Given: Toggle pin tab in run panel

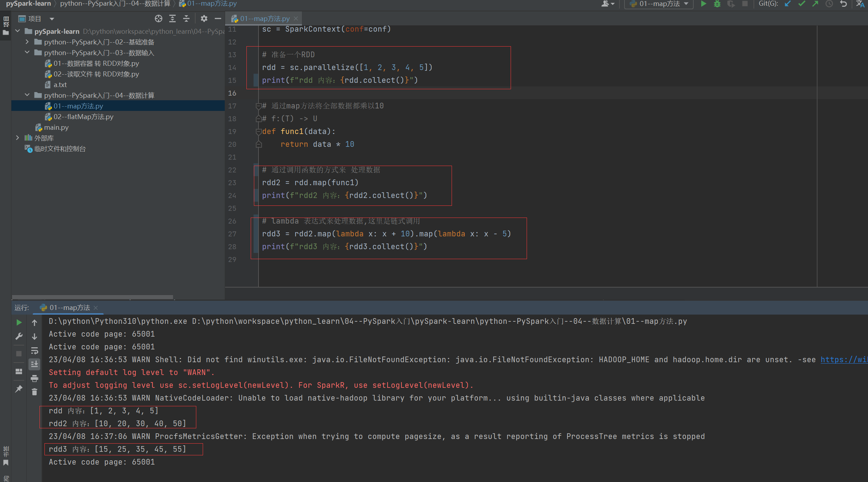Looking at the screenshot, I should pos(19,389).
